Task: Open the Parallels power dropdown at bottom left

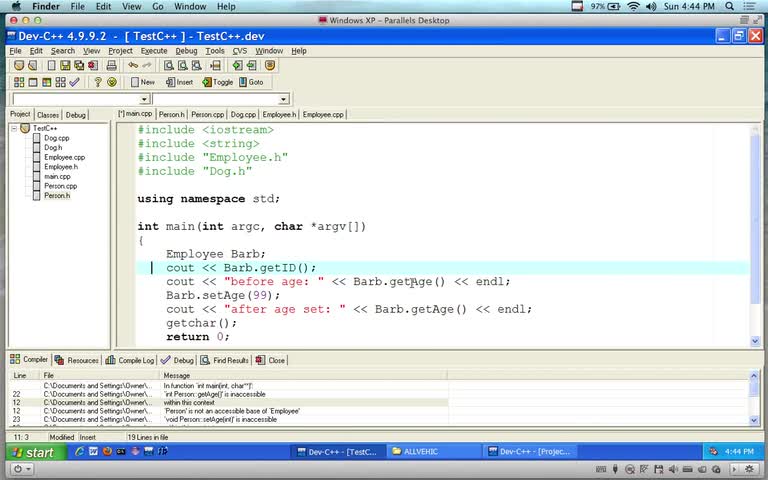Action: click(21, 469)
